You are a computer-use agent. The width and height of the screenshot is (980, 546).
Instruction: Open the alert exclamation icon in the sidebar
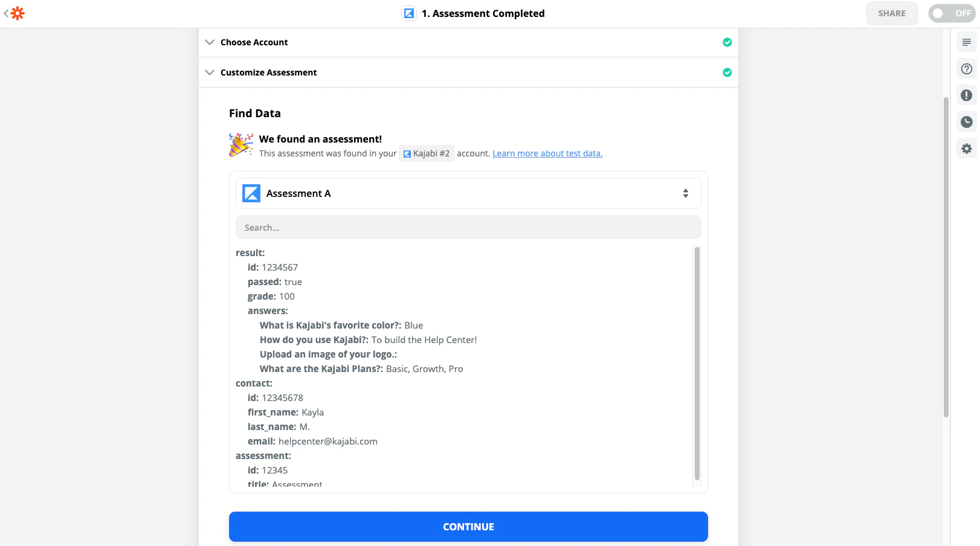coord(967,95)
